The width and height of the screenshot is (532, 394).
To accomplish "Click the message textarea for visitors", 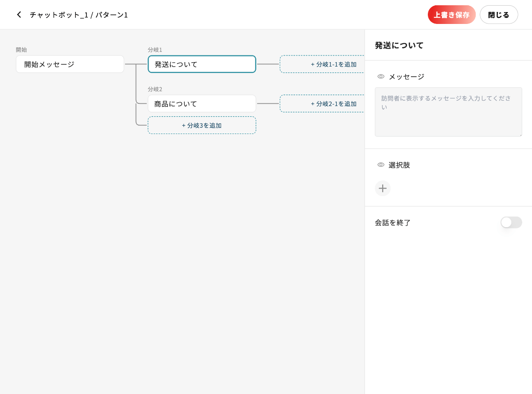I will (448, 112).
